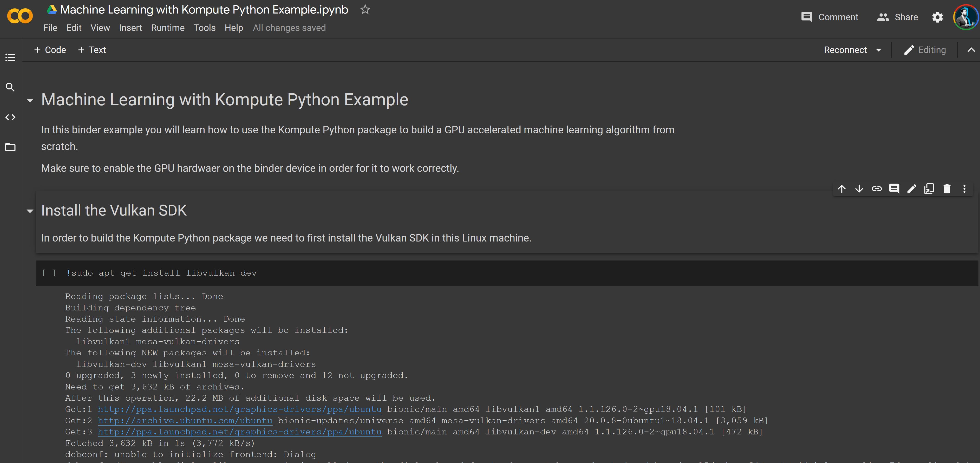The height and width of the screenshot is (463, 980).
Task: Open the code snippets panel
Action: pos(10,117)
